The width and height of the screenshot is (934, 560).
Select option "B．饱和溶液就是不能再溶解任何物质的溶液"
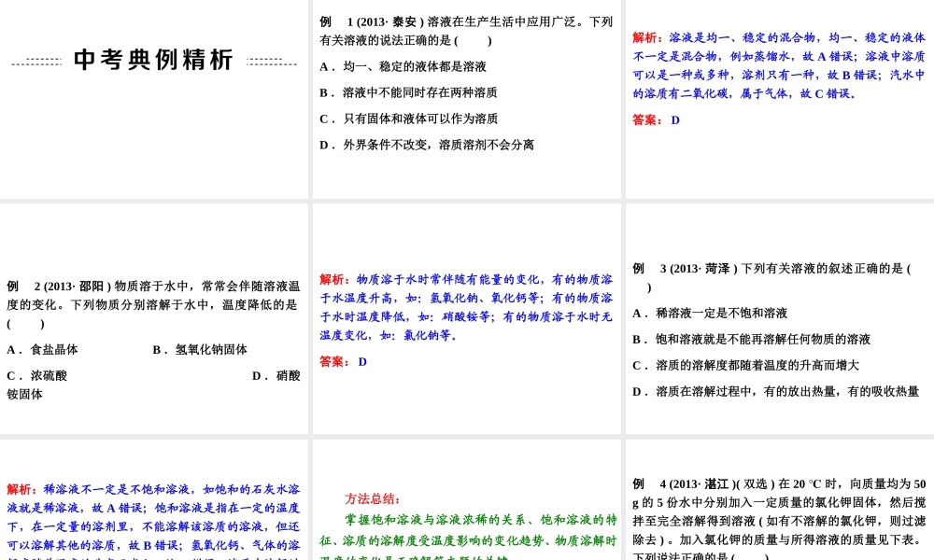(x=752, y=340)
